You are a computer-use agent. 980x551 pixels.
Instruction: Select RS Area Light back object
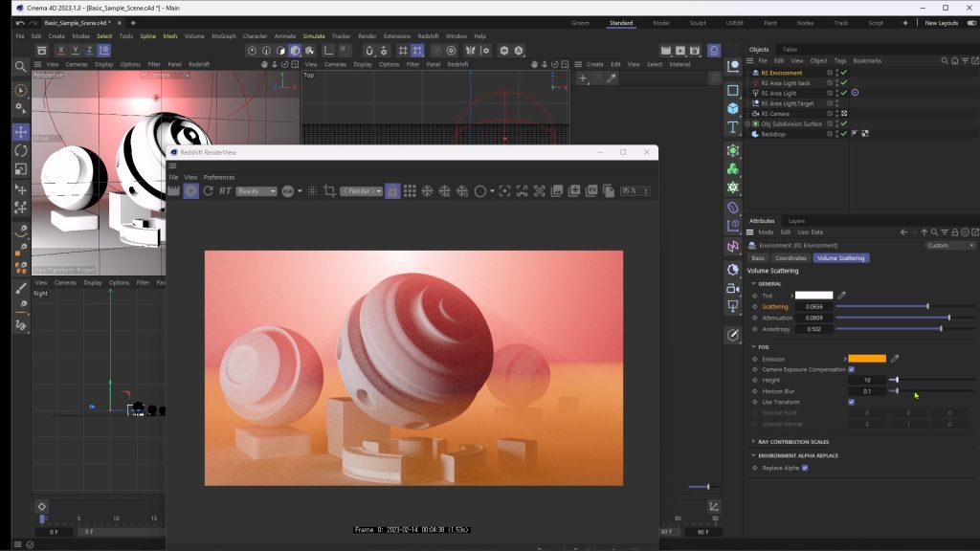tap(786, 83)
